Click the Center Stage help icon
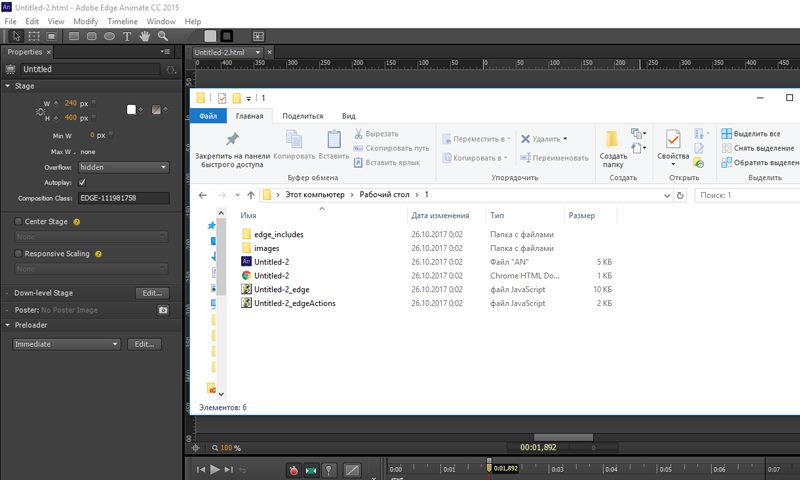The image size is (800, 480). 77,222
